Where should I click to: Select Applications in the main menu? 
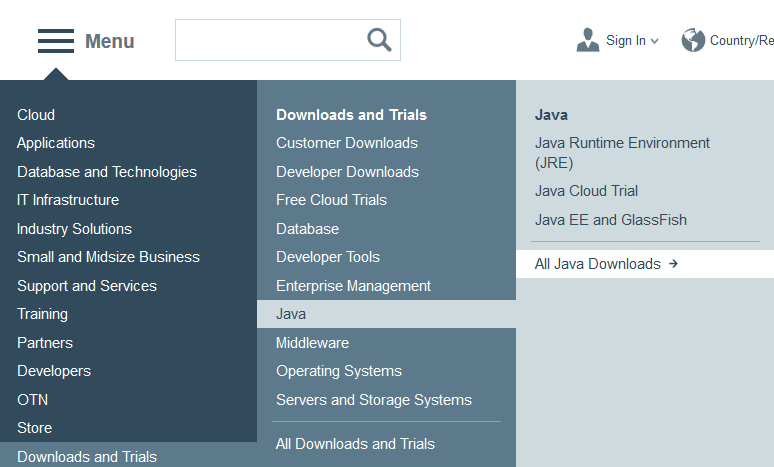click(x=56, y=143)
